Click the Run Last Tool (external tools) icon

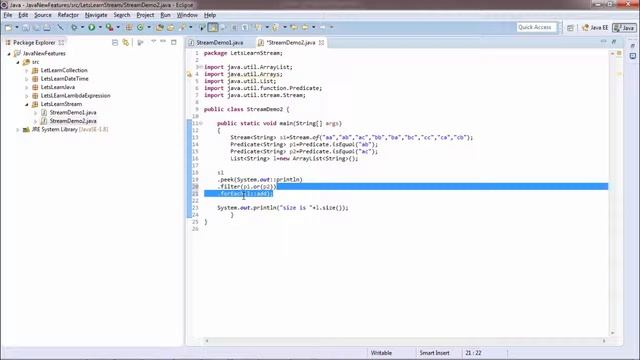(x=109, y=27)
